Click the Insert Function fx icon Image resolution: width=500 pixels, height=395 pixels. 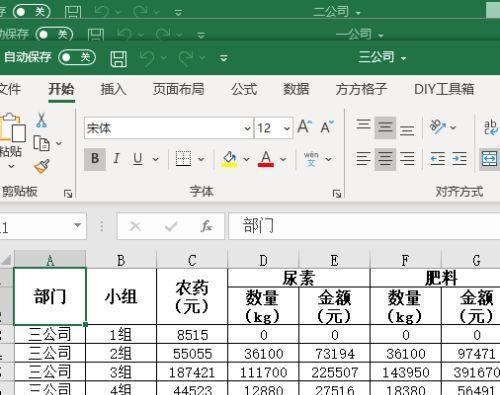206,226
